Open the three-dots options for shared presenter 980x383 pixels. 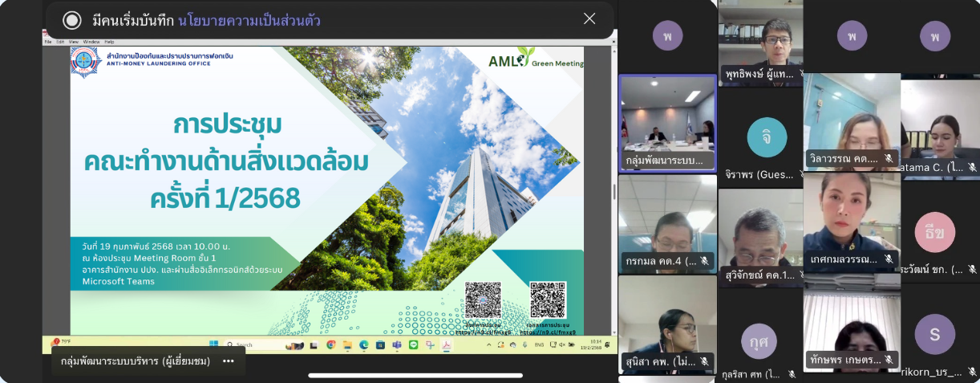click(228, 361)
